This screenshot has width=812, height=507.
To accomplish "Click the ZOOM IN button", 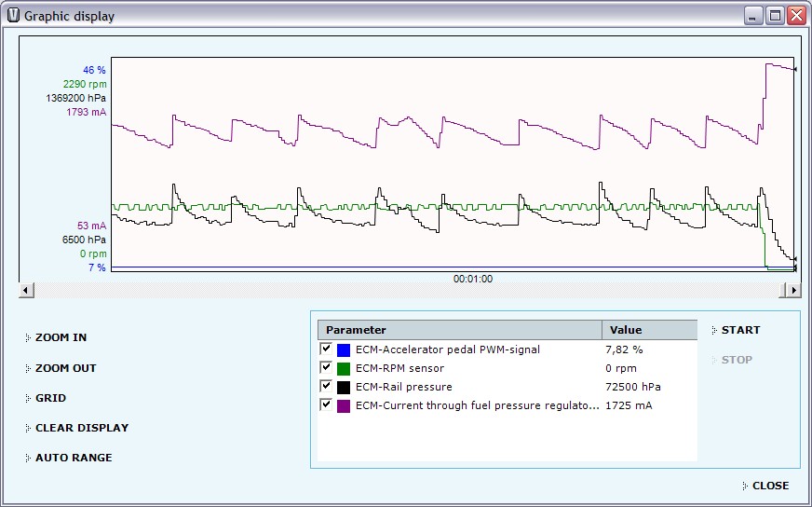I will click(61, 337).
